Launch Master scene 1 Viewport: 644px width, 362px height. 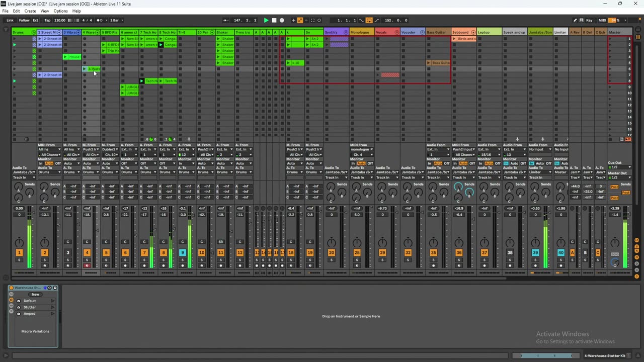click(610, 39)
